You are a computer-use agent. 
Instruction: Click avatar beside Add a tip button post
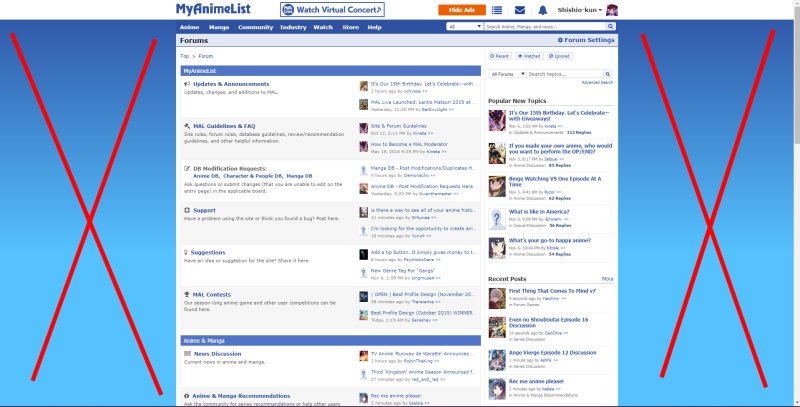(363, 255)
